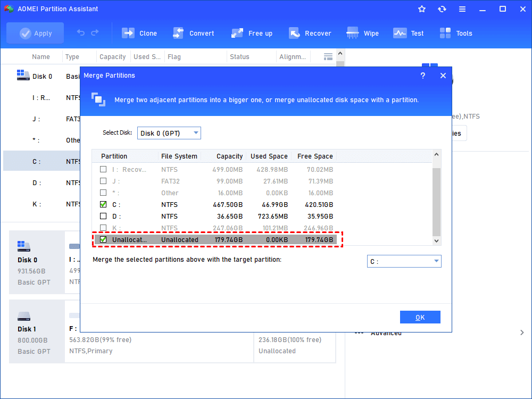The width and height of the screenshot is (532, 399).
Task: Click the Disk 0 icon in bottom disk map
Action: 24,246
